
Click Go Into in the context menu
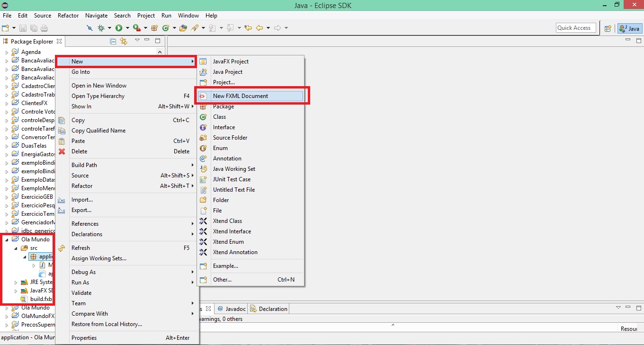click(x=126, y=72)
